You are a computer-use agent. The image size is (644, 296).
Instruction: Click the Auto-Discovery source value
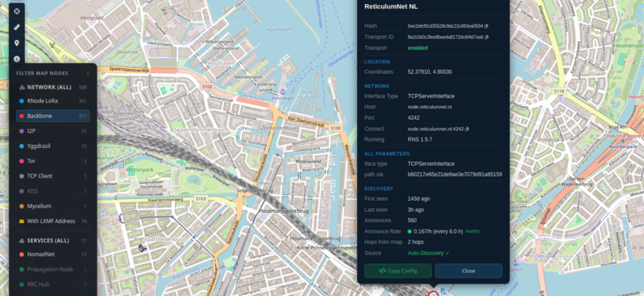pyautogui.click(x=428, y=253)
